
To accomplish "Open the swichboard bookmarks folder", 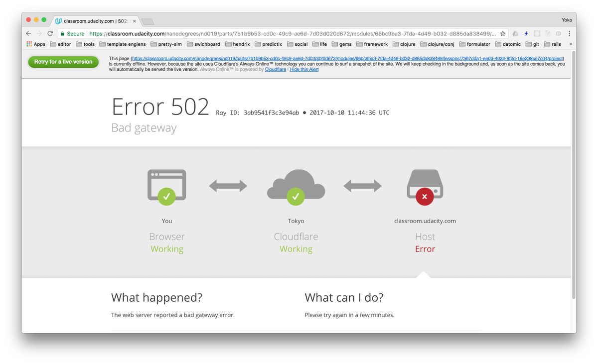I will tap(203, 44).
